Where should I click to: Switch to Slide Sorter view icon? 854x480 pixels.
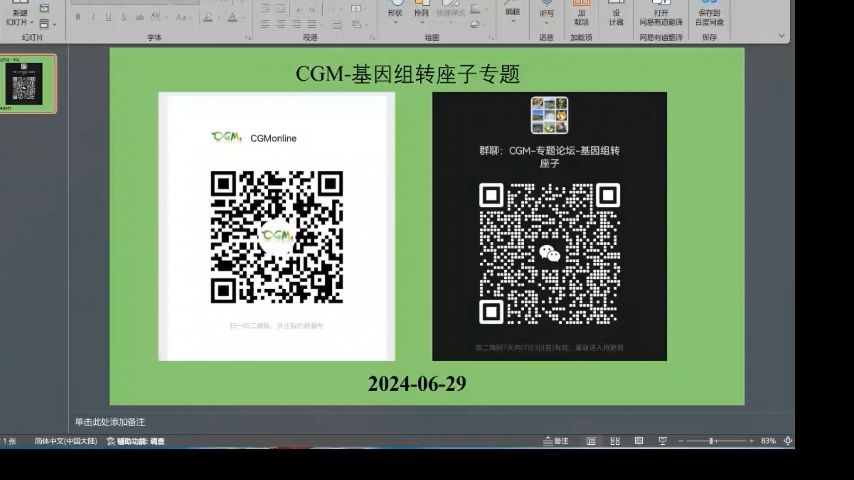click(x=615, y=441)
